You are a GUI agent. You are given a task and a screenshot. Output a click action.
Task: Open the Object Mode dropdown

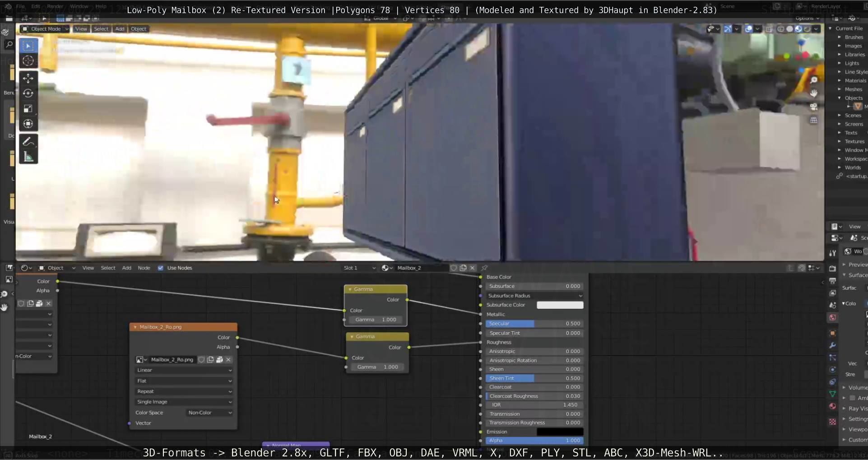[x=45, y=29]
